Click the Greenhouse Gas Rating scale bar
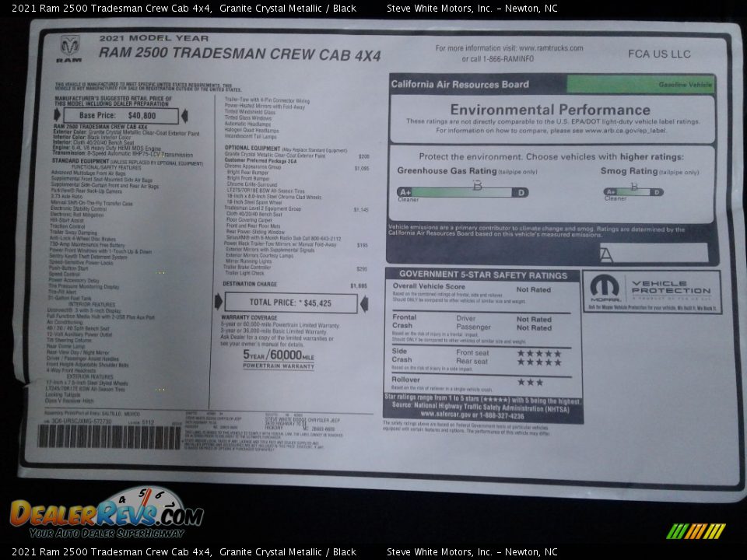Screen dimensions: 747x560 462,192
